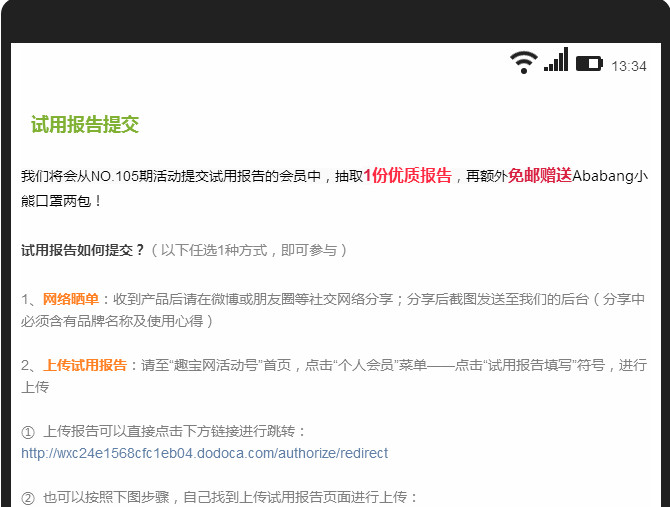Open the dodoca.com authorize/redirect link
The image size is (670, 507).
coord(205,453)
